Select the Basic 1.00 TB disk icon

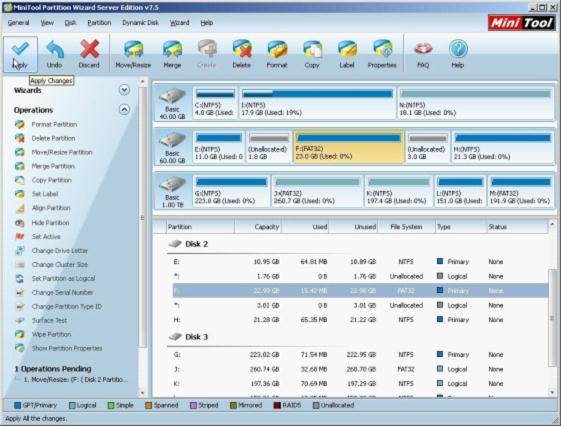coord(172,192)
